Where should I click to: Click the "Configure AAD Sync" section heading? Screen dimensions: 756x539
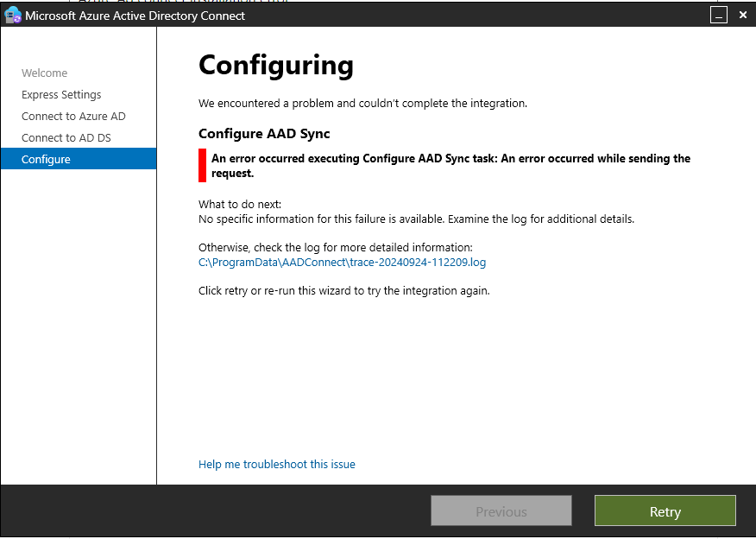pyautogui.click(x=264, y=134)
